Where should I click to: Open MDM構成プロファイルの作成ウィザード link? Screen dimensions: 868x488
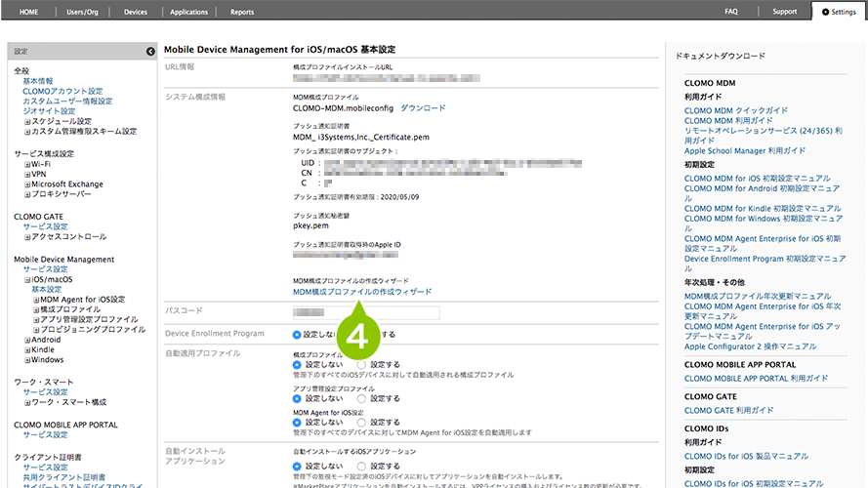coord(362,292)
